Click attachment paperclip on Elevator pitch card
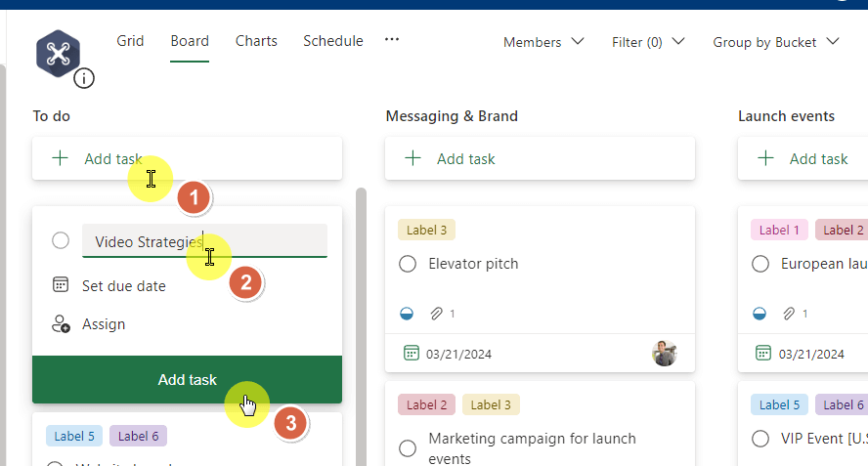 [436, 314]
